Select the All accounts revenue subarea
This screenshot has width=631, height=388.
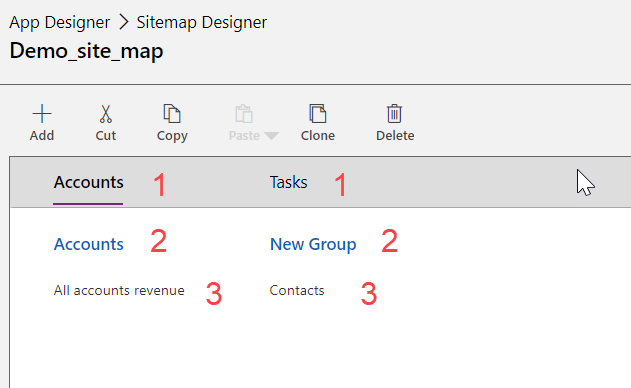click(x=119, y=291)
